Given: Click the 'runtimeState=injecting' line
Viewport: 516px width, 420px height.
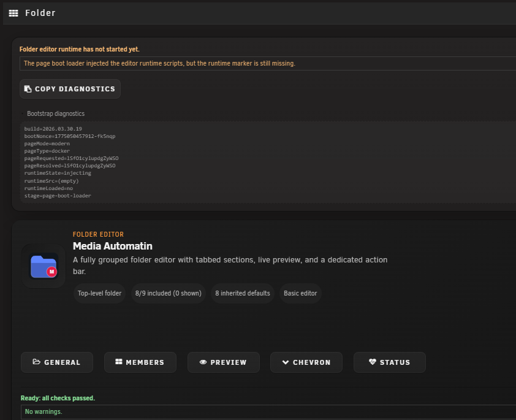Looking at the screenshot, I should point(58,173).
